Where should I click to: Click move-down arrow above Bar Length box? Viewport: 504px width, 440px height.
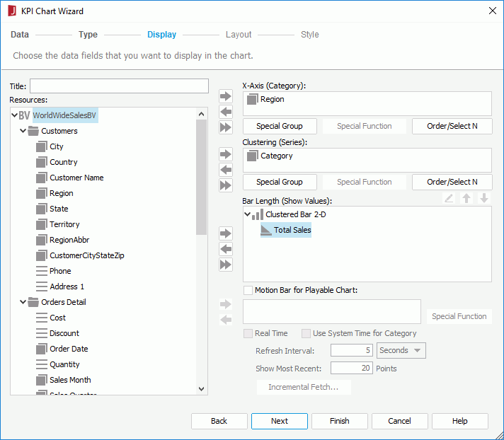[x=484, y=198]
